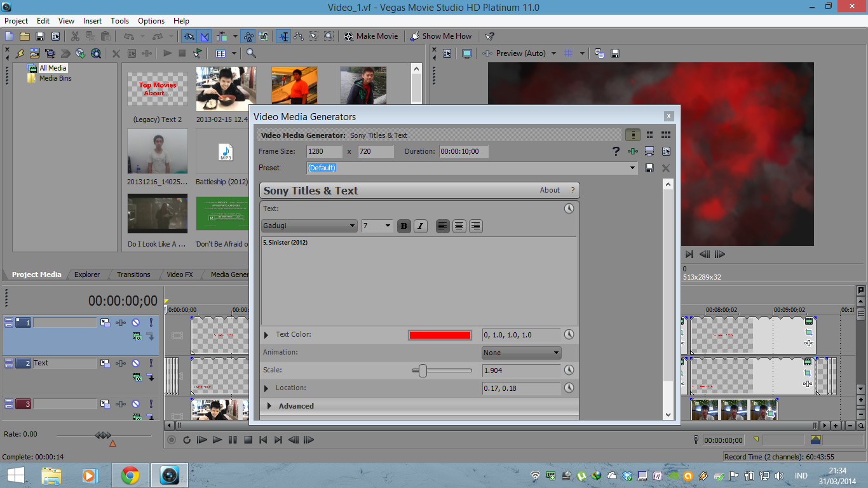Click the Text animation clock icon

click(x=569, y=208)
